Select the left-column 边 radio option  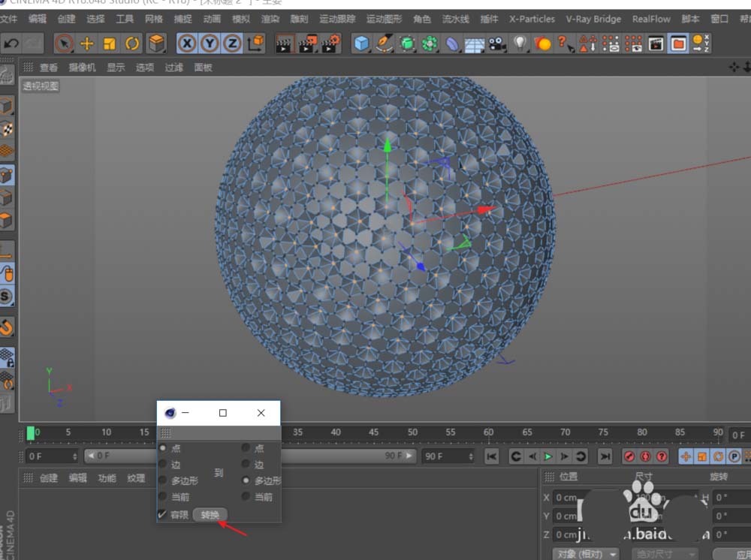coord(163,465)
